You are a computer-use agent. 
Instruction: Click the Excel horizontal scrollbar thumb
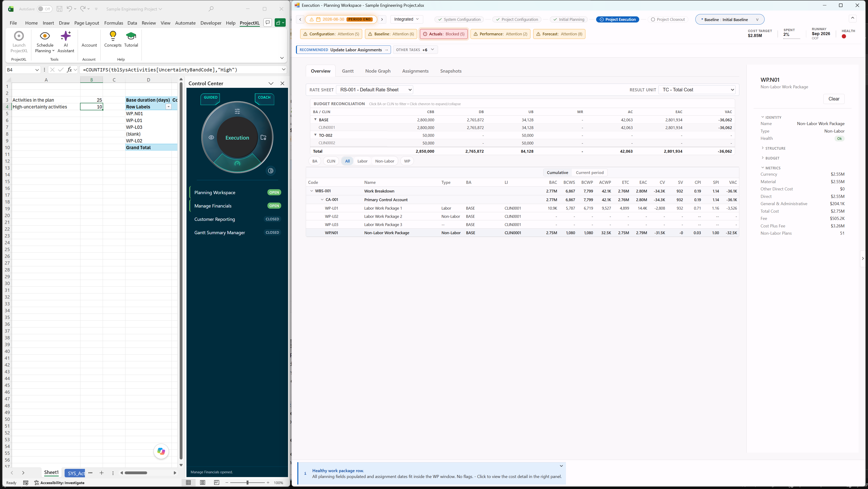(x=136, y=473)
